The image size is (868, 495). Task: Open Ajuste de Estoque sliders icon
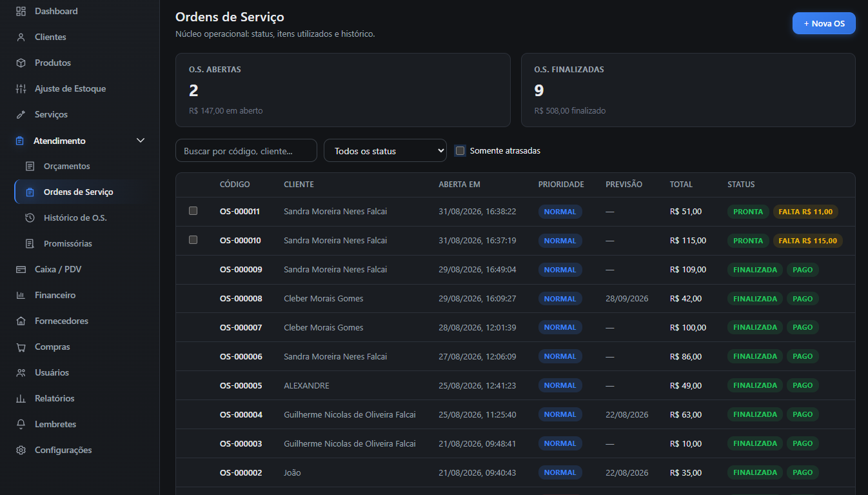(21, 88)
